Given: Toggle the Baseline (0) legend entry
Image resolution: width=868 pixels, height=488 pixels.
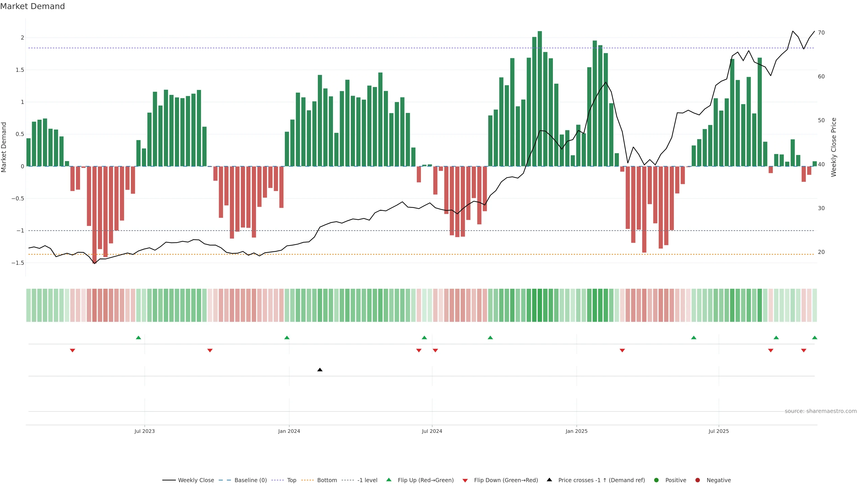Looking at the screenshot, I should click(250, 480).
